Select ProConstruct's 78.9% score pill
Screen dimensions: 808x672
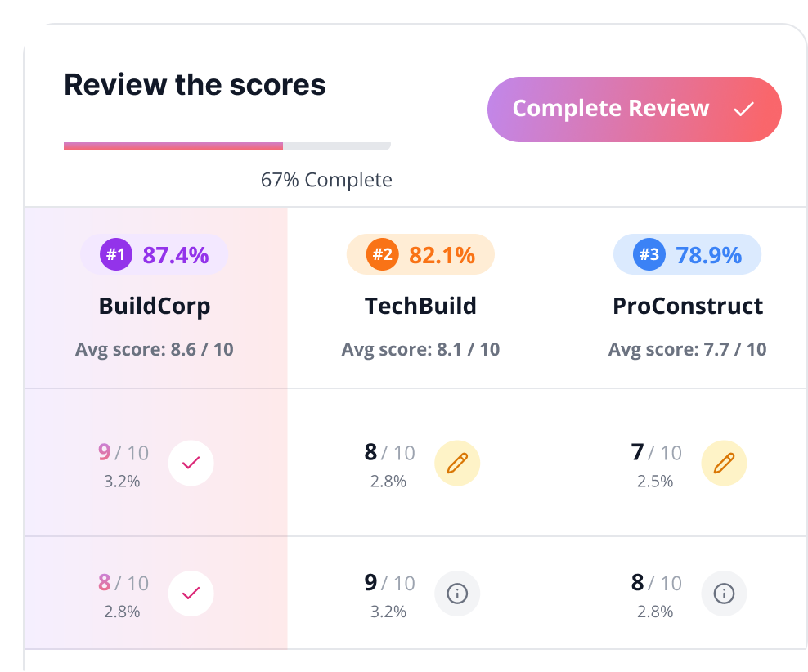click(x=687, y=254)
